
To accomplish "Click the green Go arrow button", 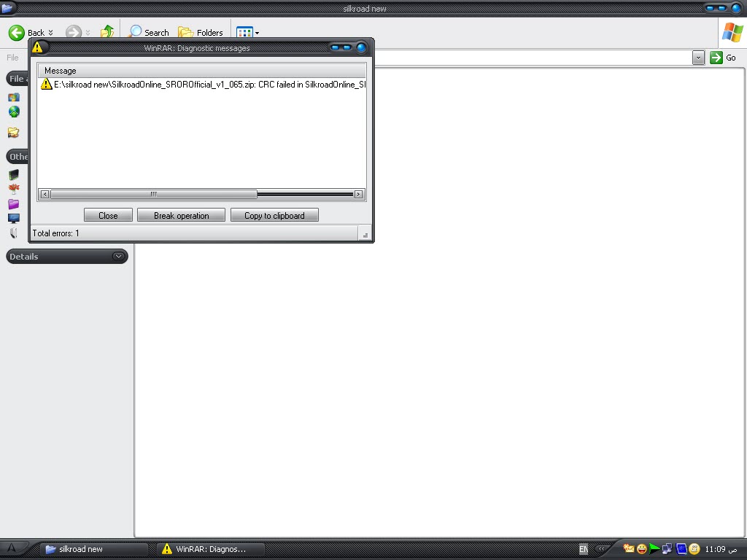I will [x=716, y=58].
